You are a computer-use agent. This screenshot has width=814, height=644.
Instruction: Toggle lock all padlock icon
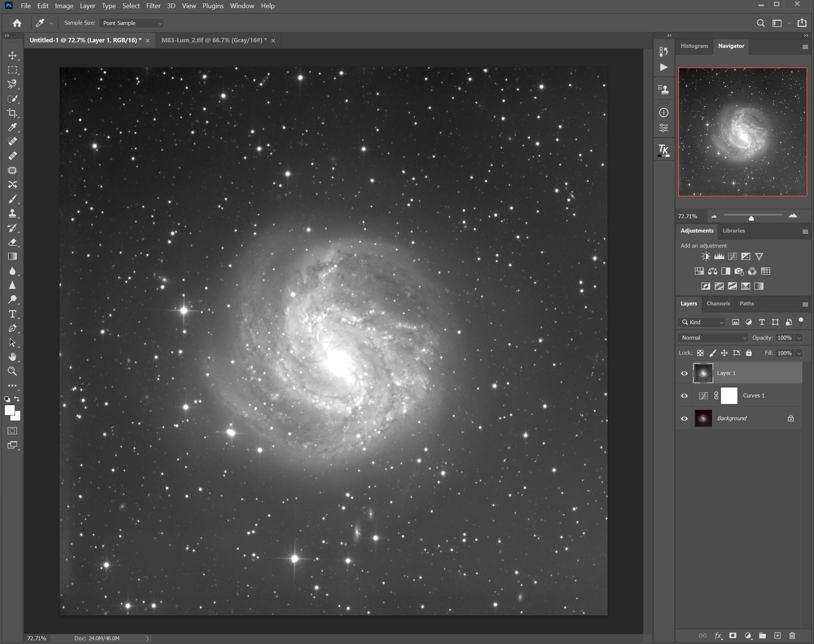coord(748,353)
